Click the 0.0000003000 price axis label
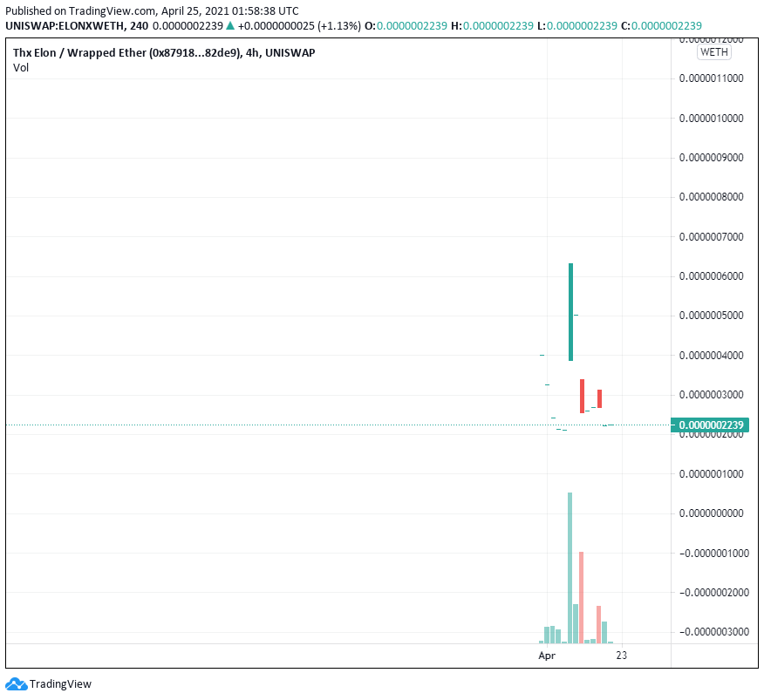 [712, 395]
